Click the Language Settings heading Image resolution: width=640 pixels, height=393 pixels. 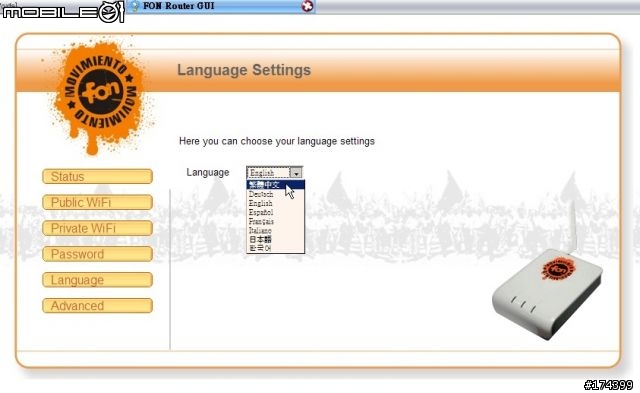[244, 70]
